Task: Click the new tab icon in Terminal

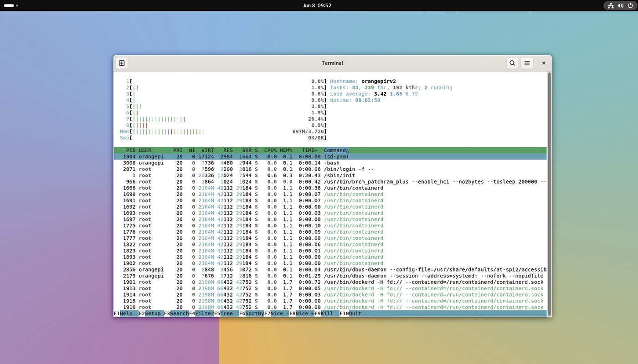Action: tap(122, 63)
